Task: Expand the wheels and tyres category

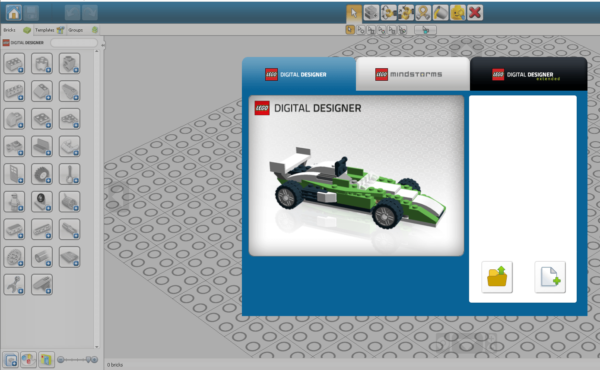Action: (x=42, y=174)
